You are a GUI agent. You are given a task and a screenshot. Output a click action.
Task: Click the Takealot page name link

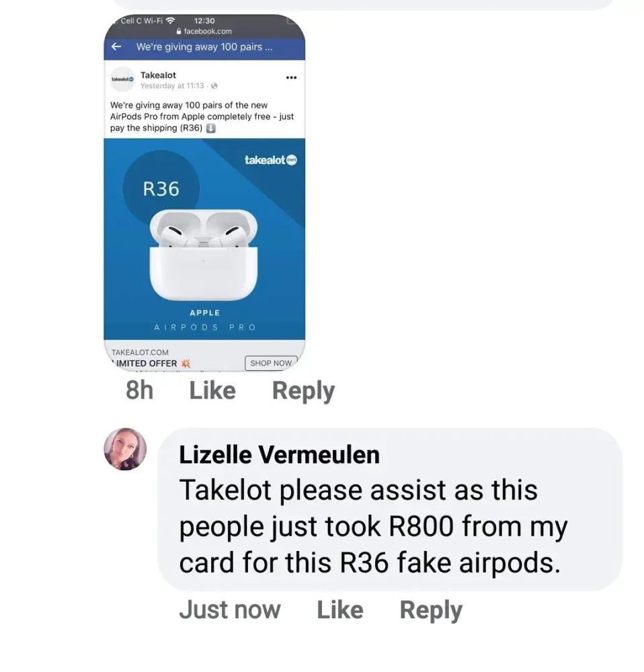tap(158, 75)
